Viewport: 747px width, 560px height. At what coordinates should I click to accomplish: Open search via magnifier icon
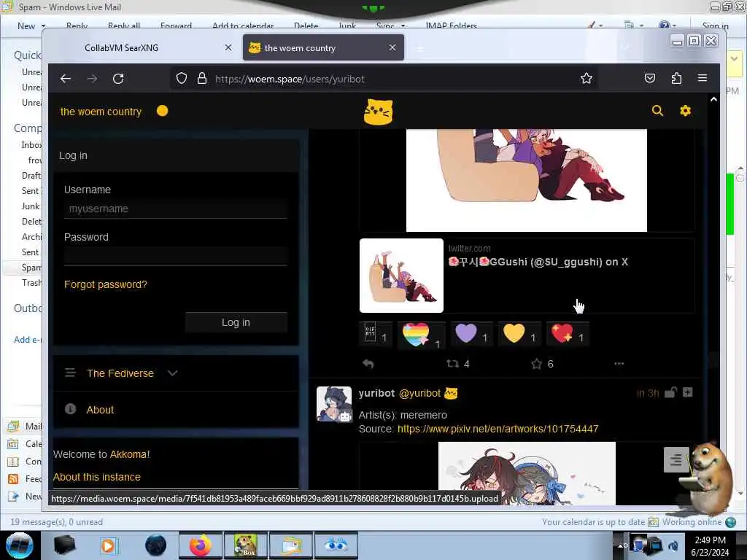(x=657, y=111)
